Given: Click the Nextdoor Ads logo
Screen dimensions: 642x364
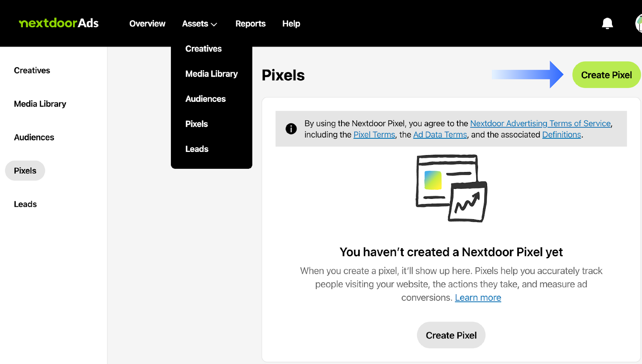Looking at the screenshot, I should click(x=59, y=23).
